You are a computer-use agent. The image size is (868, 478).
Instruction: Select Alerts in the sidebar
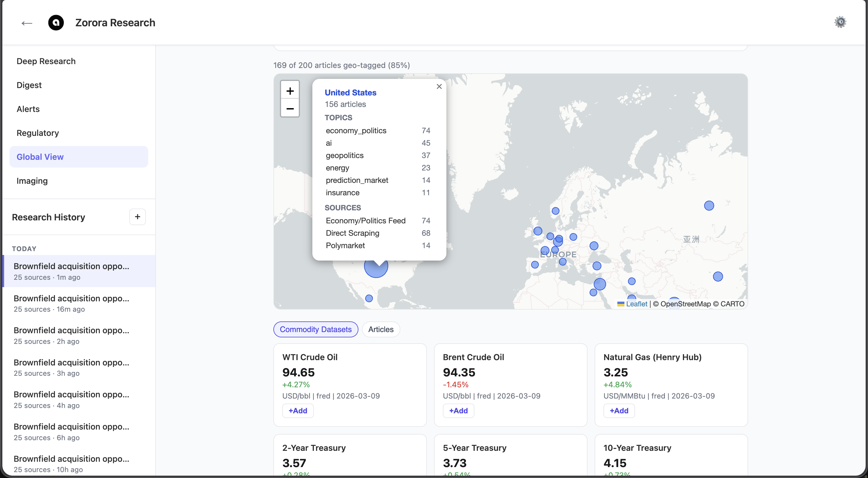click(x=28, y=109)
